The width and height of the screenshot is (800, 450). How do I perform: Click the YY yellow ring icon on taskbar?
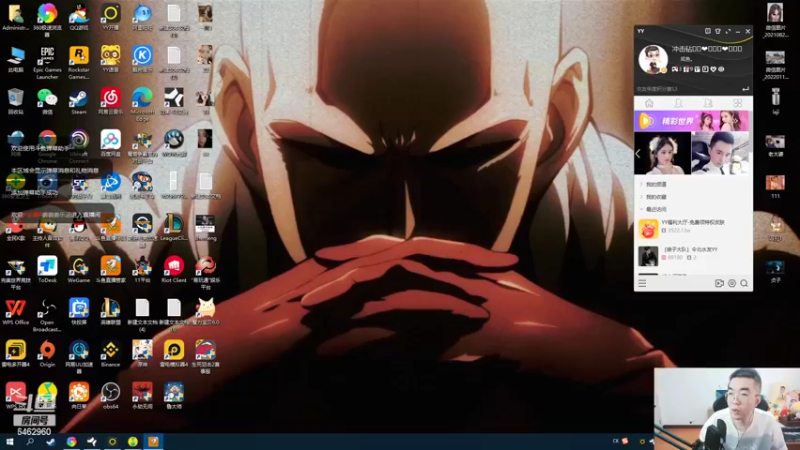coord(112,442)
